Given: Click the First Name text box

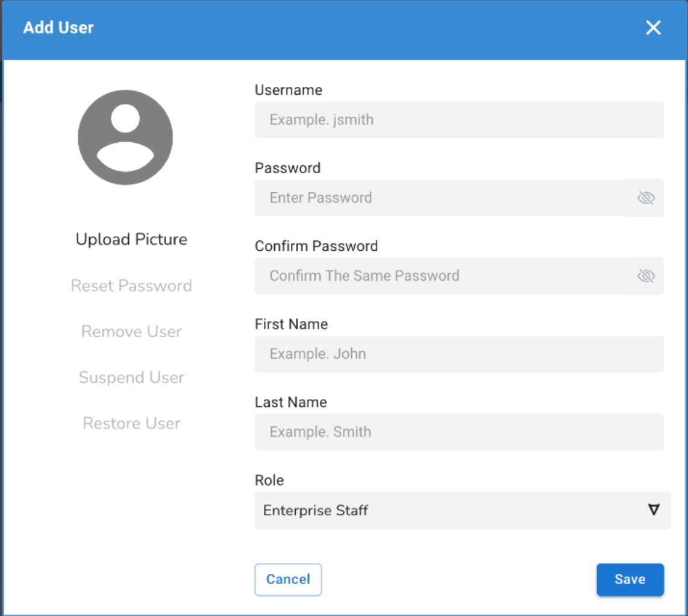Looking at the screenshot, I should (x=459, y=354).
